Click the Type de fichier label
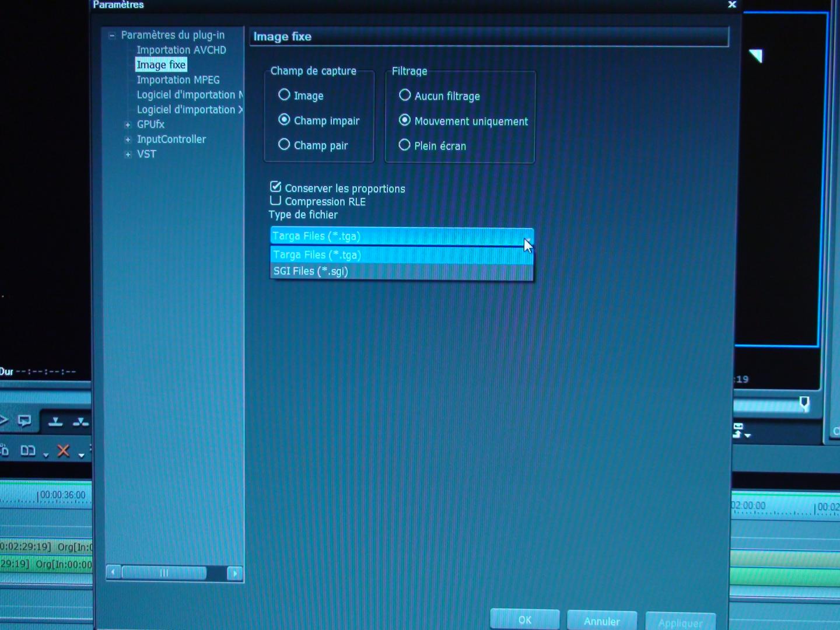The width and height of the screenshot is (840, 630). coord(303,215)
